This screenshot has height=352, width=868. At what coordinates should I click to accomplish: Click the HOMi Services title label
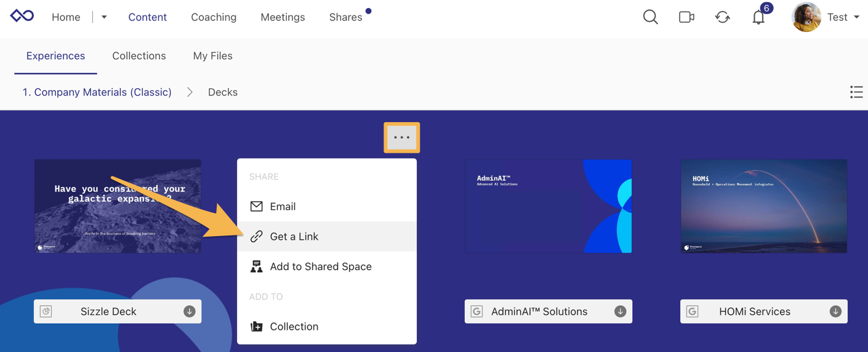point(755,311)
